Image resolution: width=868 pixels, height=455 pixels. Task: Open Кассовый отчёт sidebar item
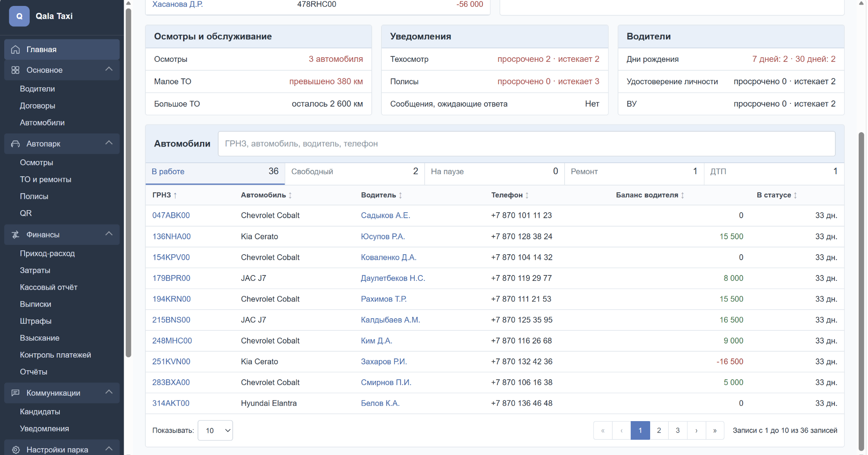point(49,288)
